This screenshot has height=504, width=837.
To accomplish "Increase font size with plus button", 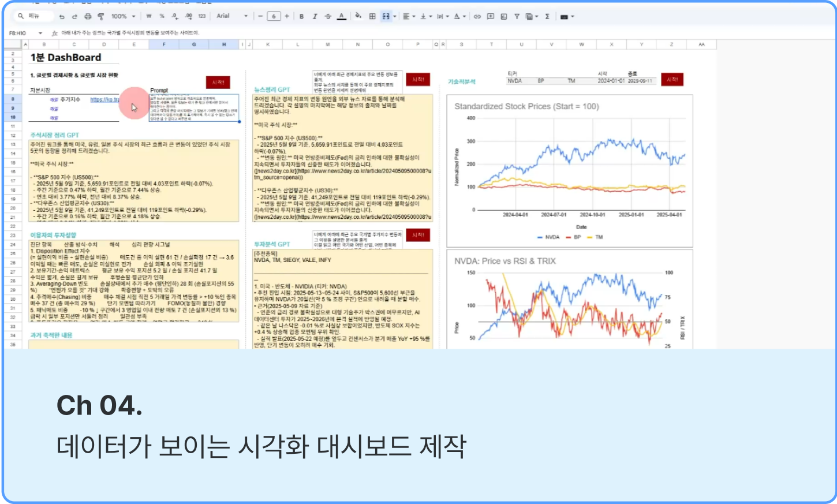I will click(287, 16).
